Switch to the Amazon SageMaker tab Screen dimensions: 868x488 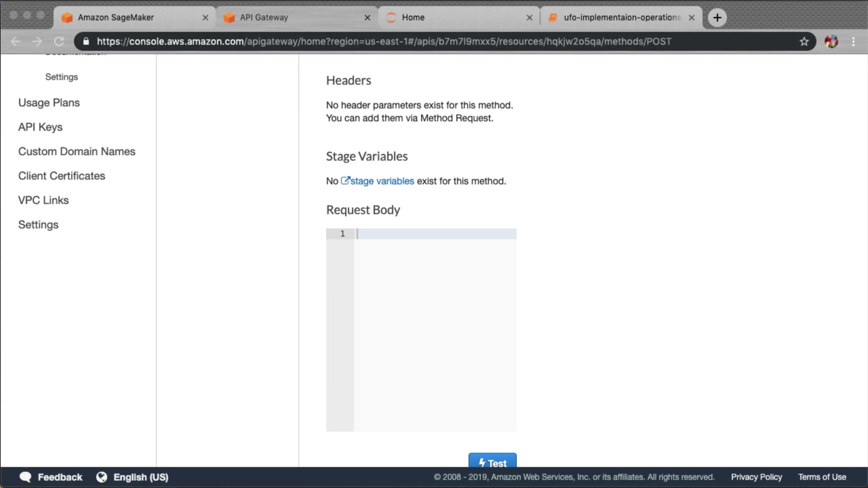click(x=116, y=18)
